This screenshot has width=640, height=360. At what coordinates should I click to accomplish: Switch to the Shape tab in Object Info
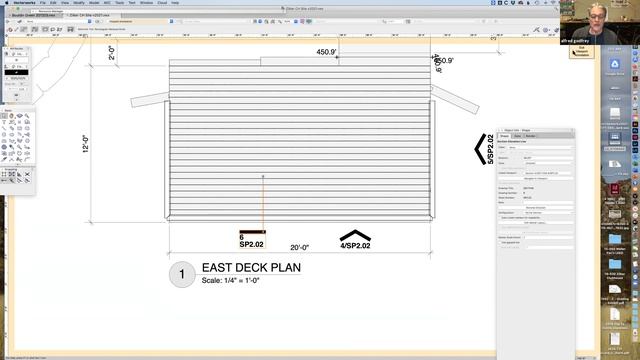[x=504, y=136]
